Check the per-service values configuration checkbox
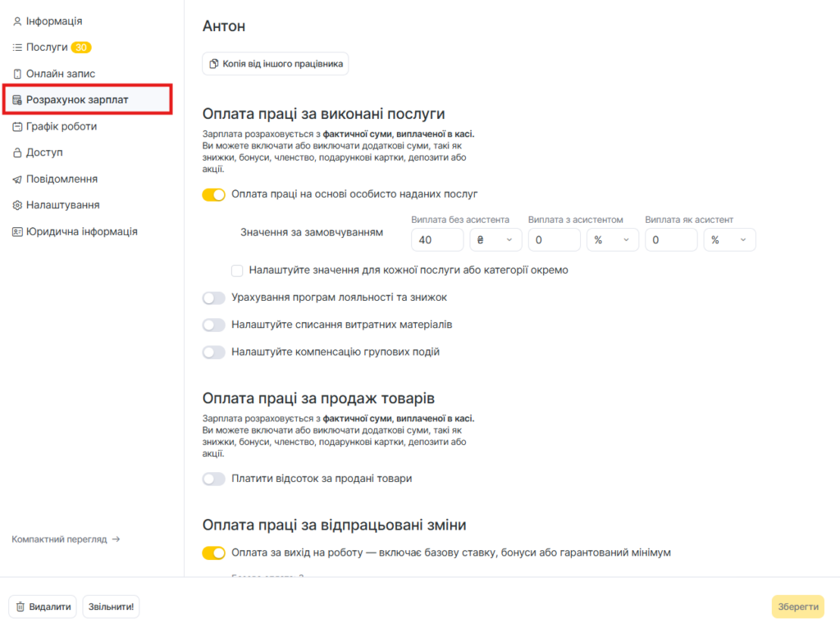The width and height of the screenshot is (840, 632). click(x=237, y=271)
